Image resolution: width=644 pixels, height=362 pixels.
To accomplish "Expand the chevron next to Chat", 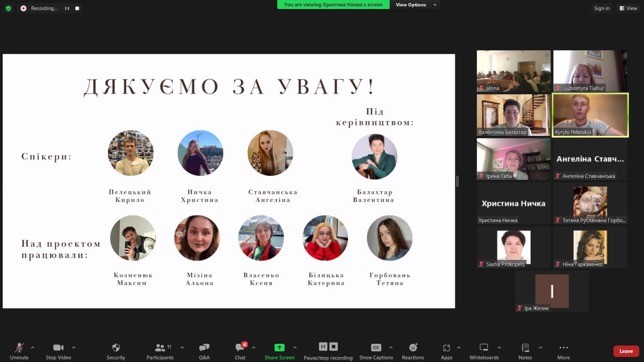I will [254, 347].
